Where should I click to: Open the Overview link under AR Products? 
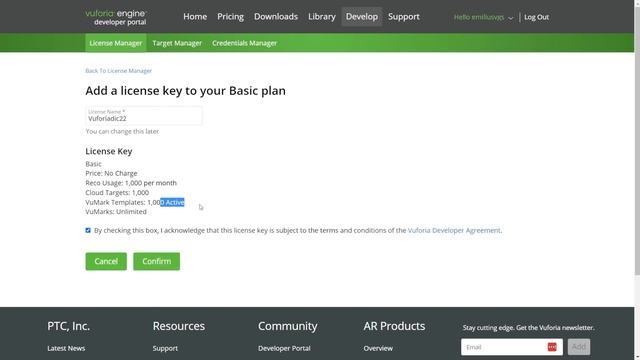tap(378, 348)
